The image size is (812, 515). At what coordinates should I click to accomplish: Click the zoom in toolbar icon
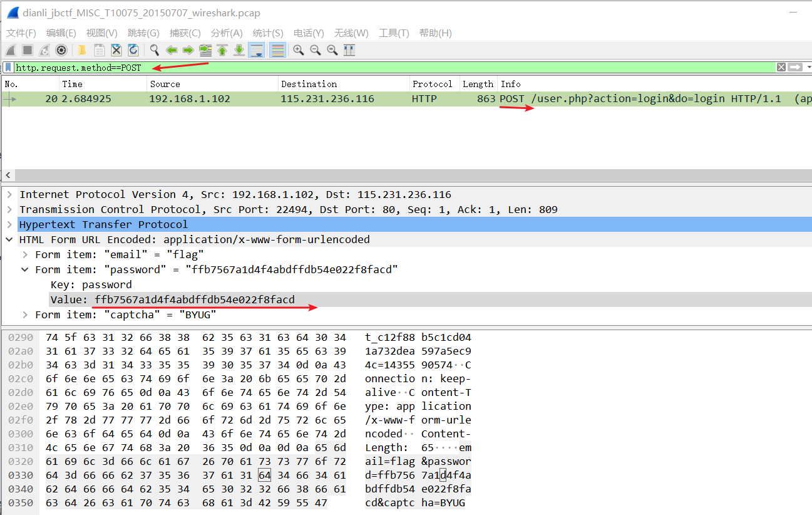[299, 50]
